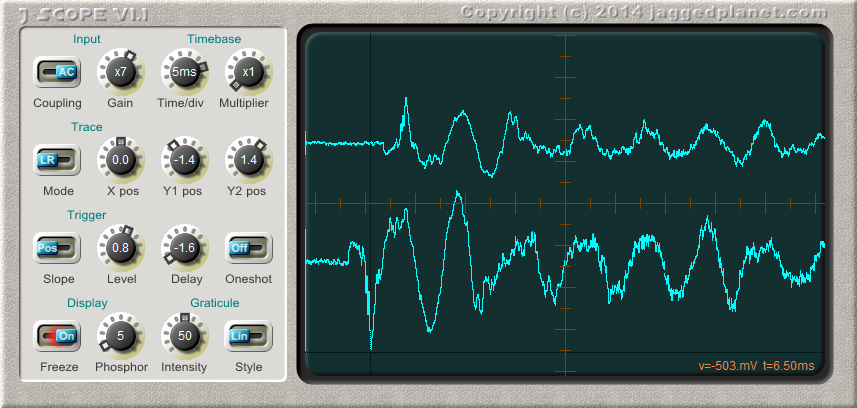Click the voltage and time readout
Image resolution: width=857 pixels, height=408 pixels.
(756, 366)
